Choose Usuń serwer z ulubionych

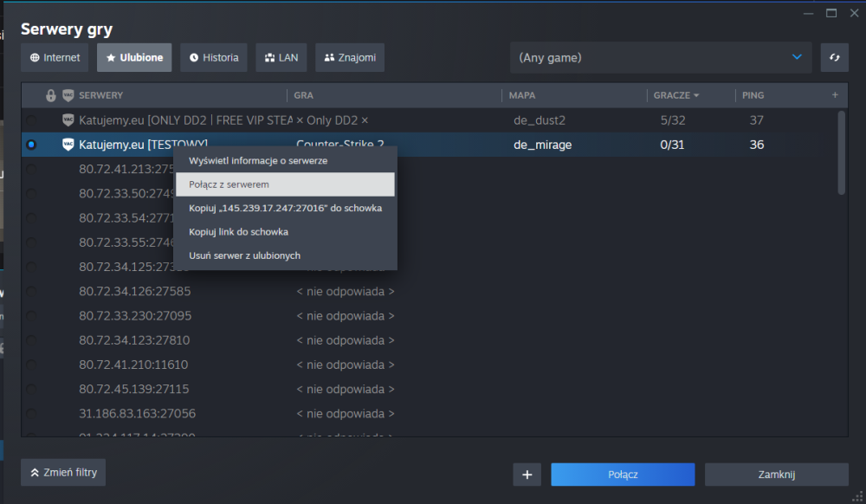(285, 255)
